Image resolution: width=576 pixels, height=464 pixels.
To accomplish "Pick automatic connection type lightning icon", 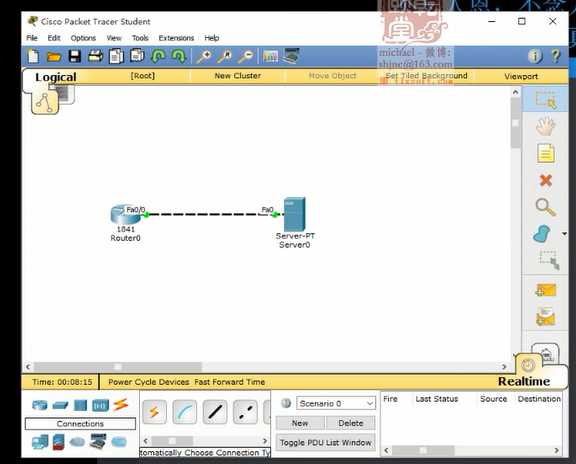I will 154,412.
